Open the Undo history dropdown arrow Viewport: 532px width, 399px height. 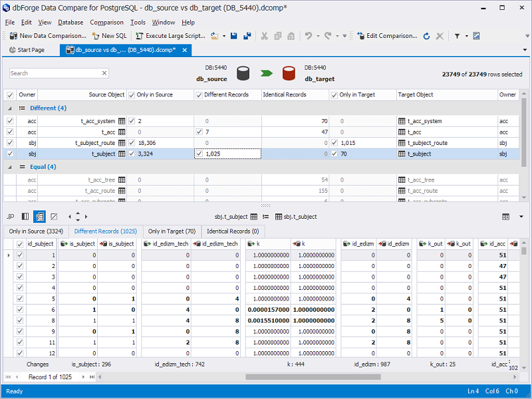pyautogui.click(x=318, y=36)
